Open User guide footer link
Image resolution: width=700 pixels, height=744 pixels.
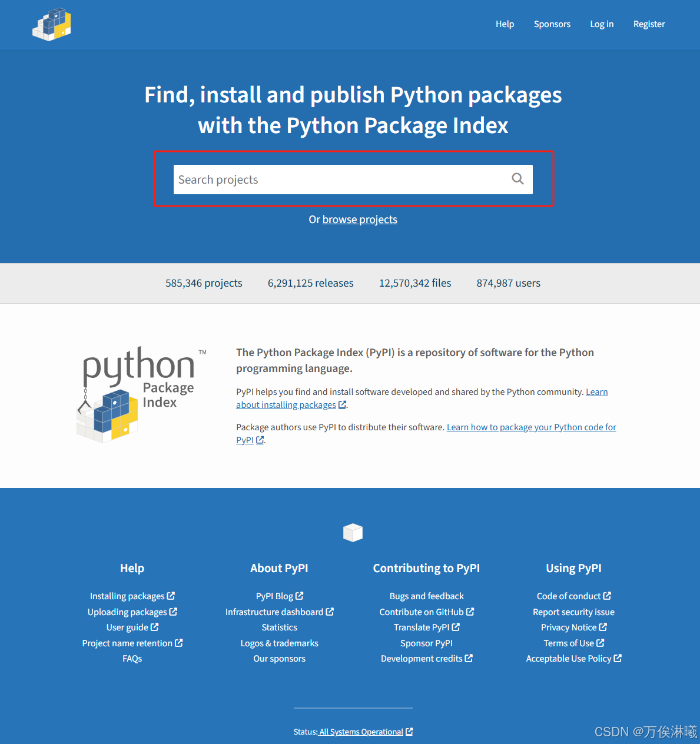tap(132, 627)
